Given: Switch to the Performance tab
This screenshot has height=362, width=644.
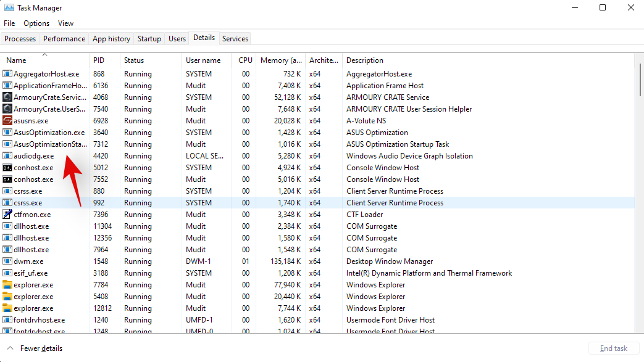Looking at the screenshot, I should [x=64, y=39].
